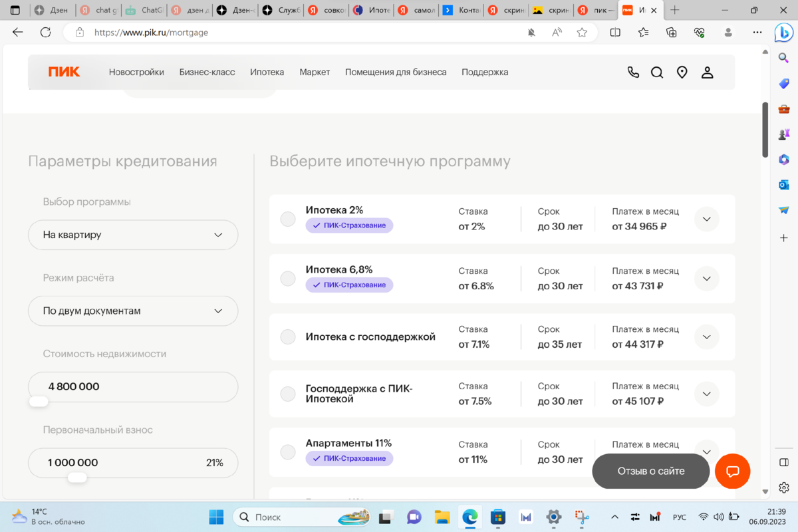
Task: Expand Господдержка с ПИК-Ипотекой details chevron
Action: [x=707, y=394]
